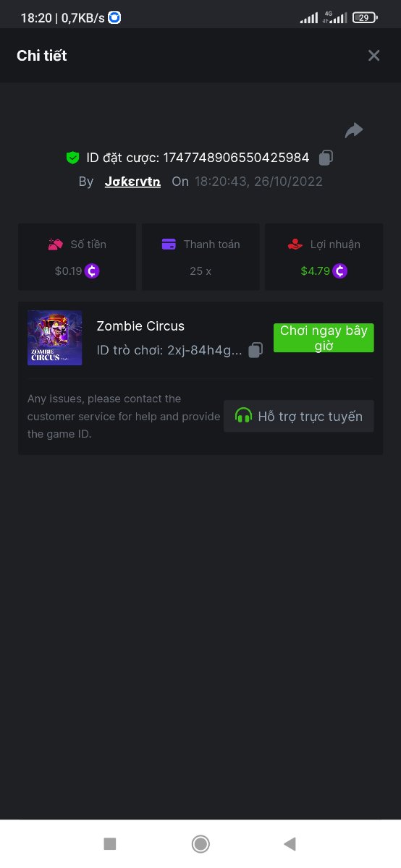Close the Chi tiết dialog
401x868 pixels.
[373, 56]
